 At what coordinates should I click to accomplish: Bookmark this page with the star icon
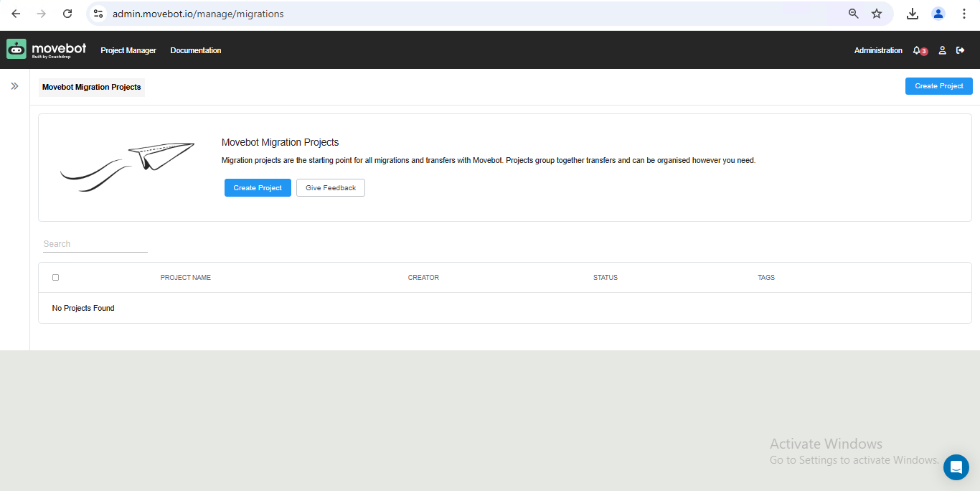877,14
